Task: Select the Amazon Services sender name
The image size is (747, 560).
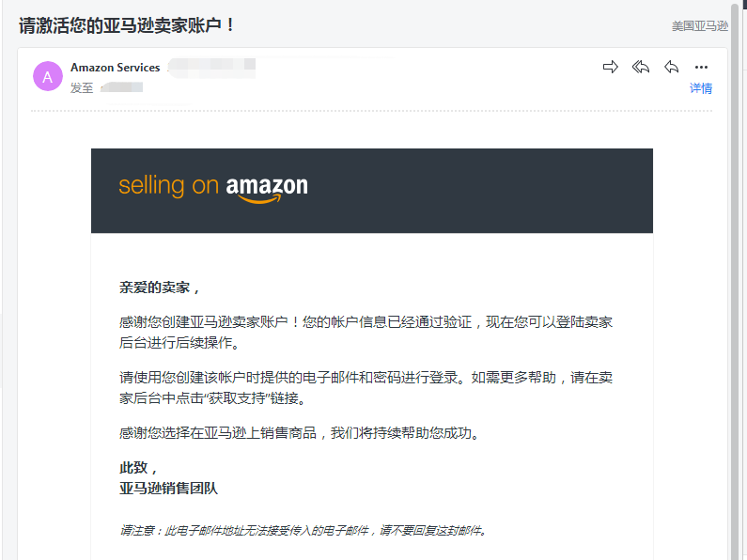Action: [116, 68]
